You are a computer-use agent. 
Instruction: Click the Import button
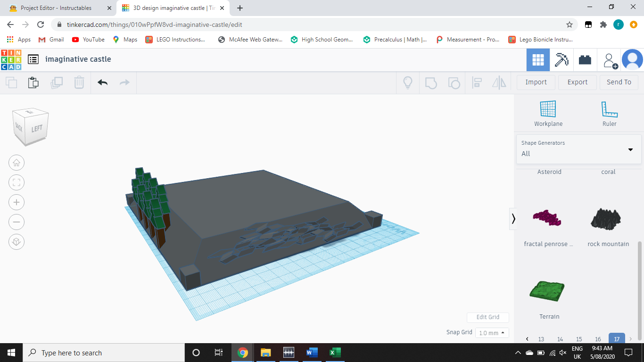coord(536,82)
